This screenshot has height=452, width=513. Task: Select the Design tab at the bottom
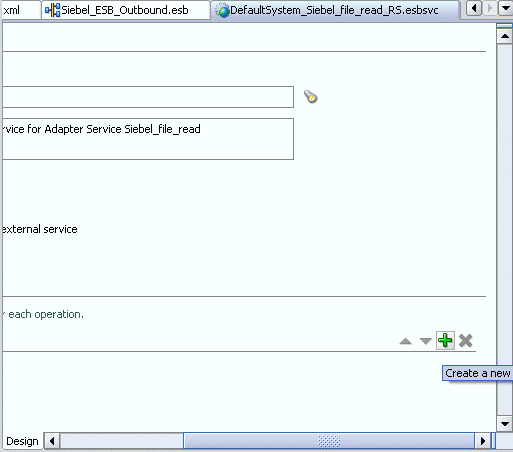click(x=22, y=441)
